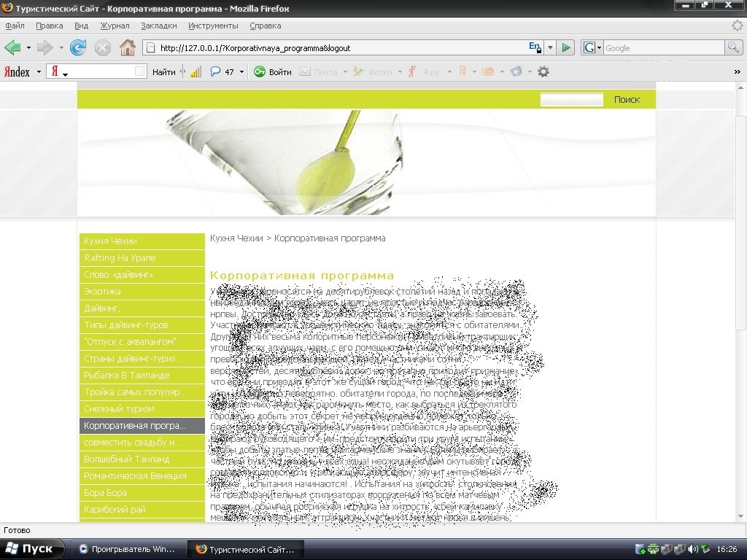Screen dimensions: 747x560
Task: Expand the Фотки dropdown arrow
Action: coord(400,72)
